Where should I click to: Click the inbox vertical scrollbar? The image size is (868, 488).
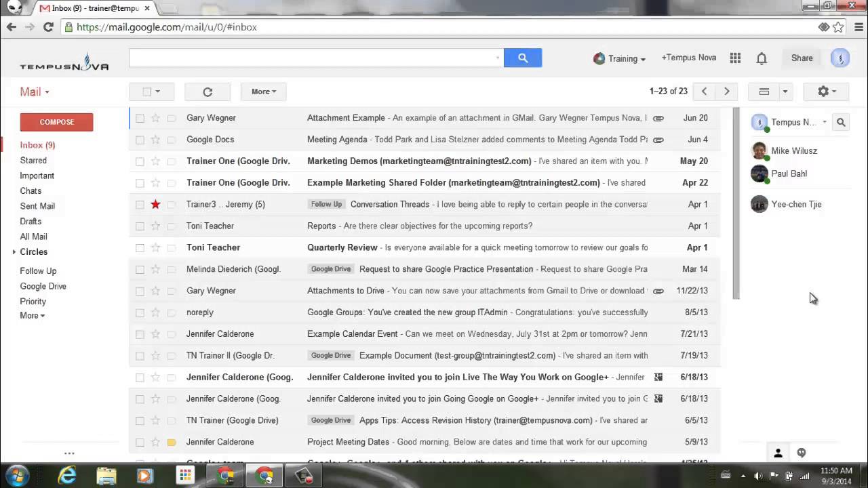tap(736, 203)
